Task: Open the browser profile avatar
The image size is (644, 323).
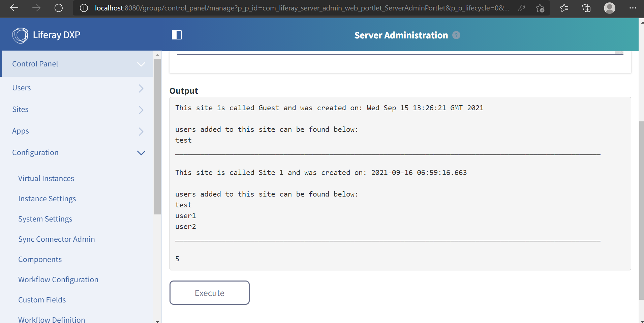Action: tap(610, 8)
